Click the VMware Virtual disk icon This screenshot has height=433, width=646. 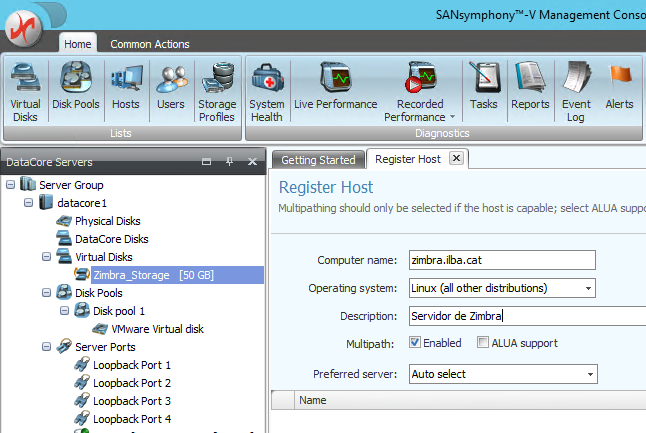tap(100, 329)
